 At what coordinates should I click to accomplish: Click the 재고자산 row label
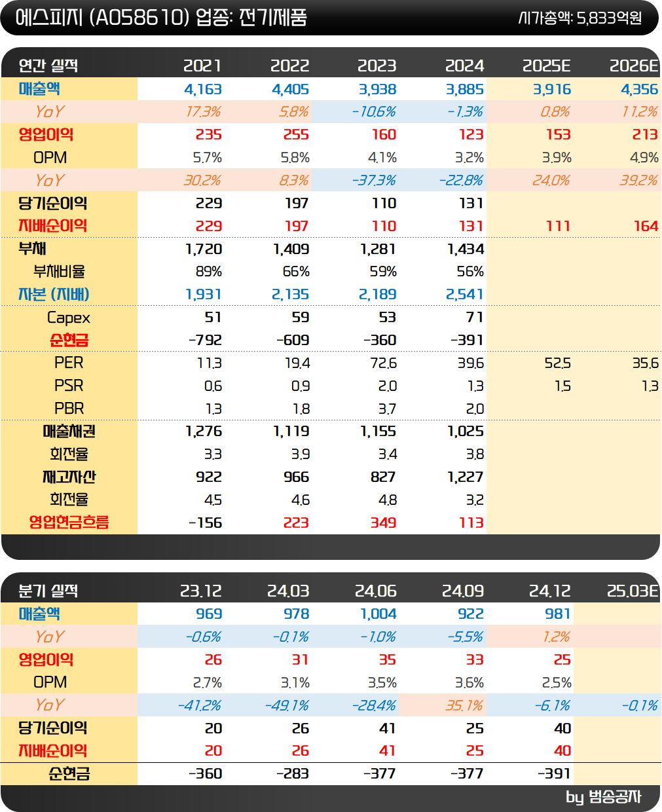click(x=69, y=477)
